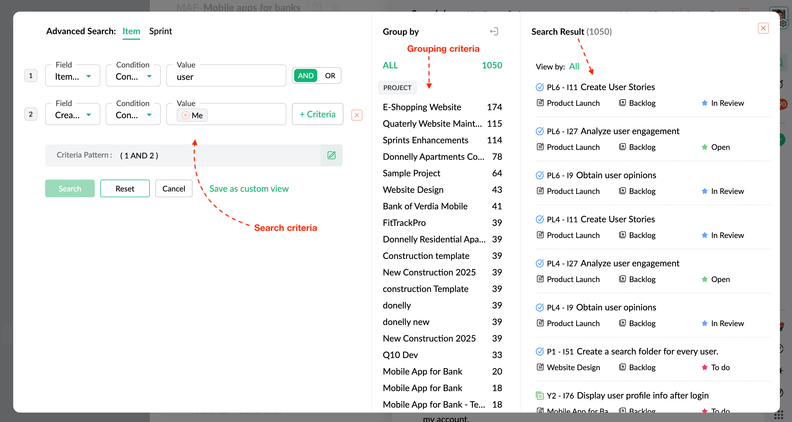Click task icon of PL4 - I27 Analyze user engagement
Image resolution: width=792 pixels, height=422 pixels.
[x=539, y=263]
